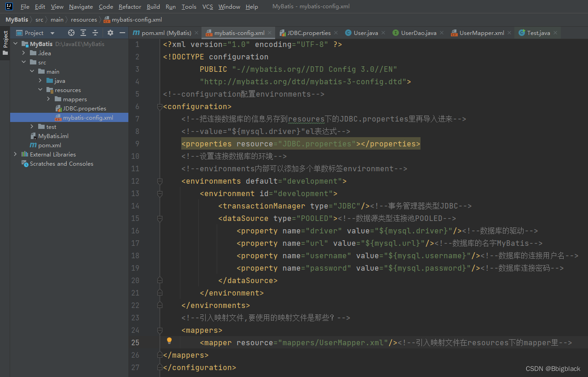This screenshot has width=588, height=377.
Task: Click the intention bulb on line 25
Action: point(169,340)
